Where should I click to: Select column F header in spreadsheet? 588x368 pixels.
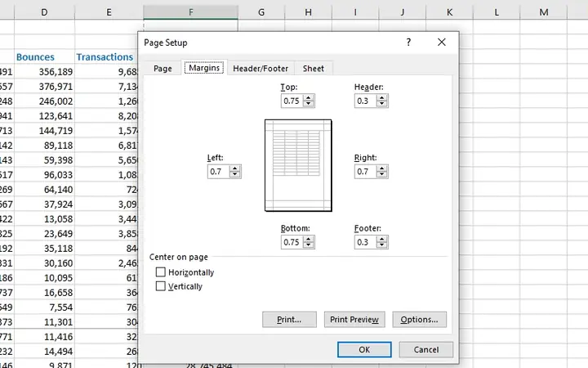pyautogui.click(x=190, y=12)
